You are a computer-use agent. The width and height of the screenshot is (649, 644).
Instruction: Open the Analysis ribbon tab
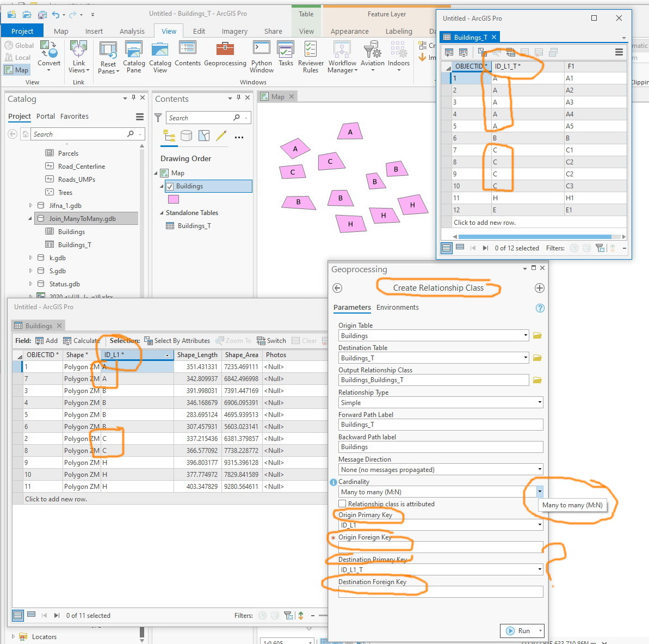click(x=132, y=31)
